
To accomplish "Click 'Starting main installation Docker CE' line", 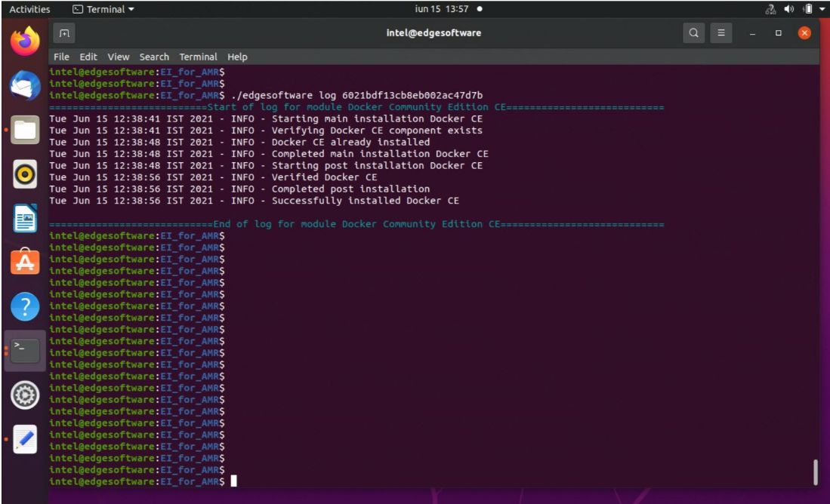I will click(266, 119).
